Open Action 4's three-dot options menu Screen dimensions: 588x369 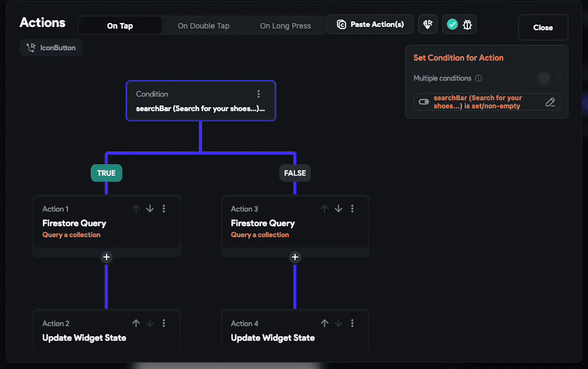point(352,323)
